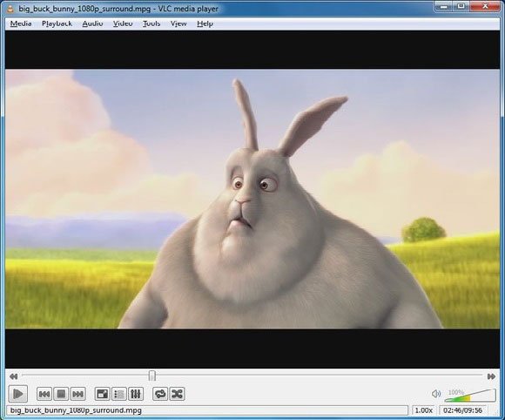This screenshot has width=505, height=420.
Task: Expand the Tools menu
Action: point(151,24)
